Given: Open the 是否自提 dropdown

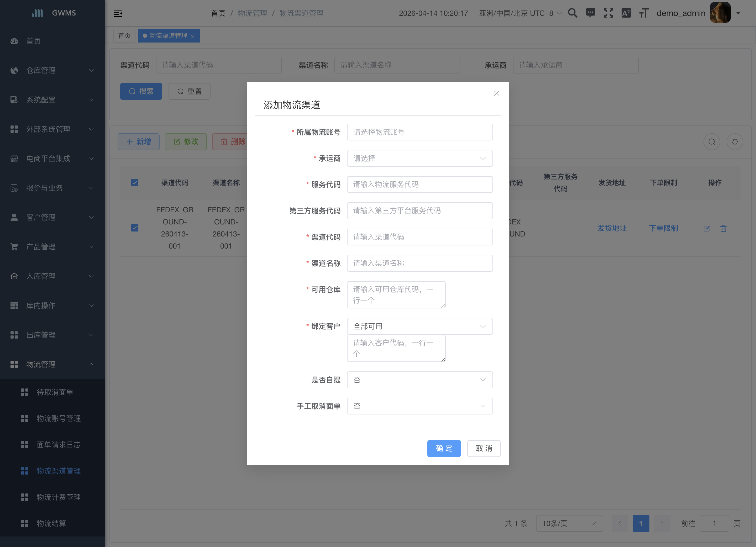Looking at the screenshot, I should point(420,380).
